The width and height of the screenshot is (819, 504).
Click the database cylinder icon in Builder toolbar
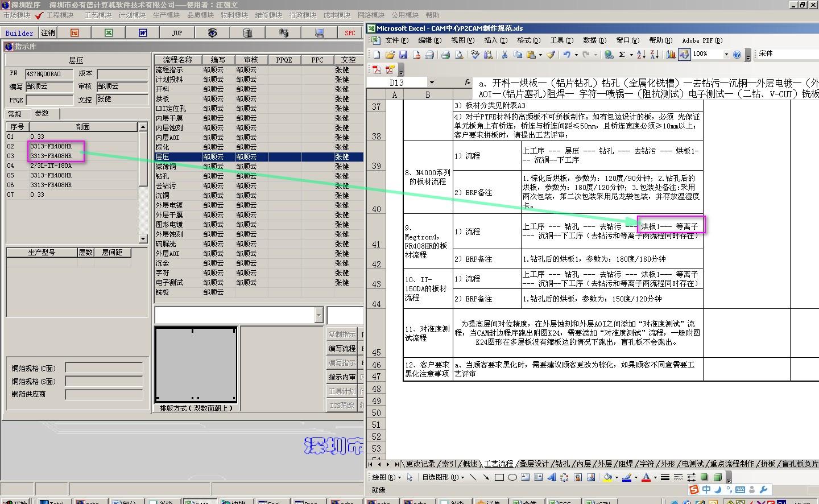coord(247,33)
